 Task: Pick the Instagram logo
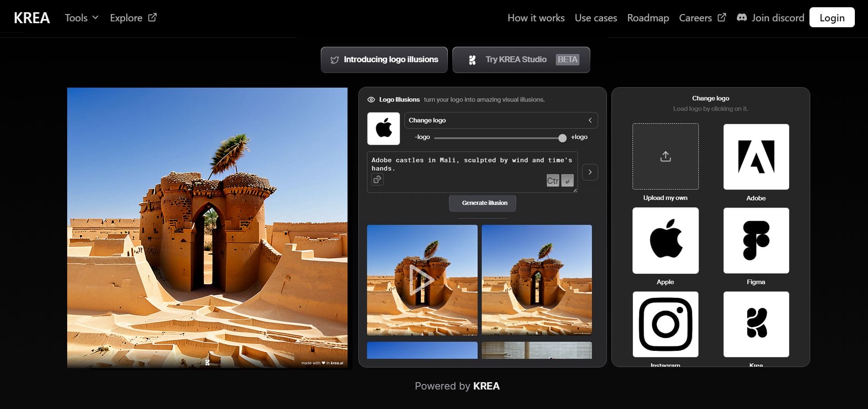pos(665,324)
